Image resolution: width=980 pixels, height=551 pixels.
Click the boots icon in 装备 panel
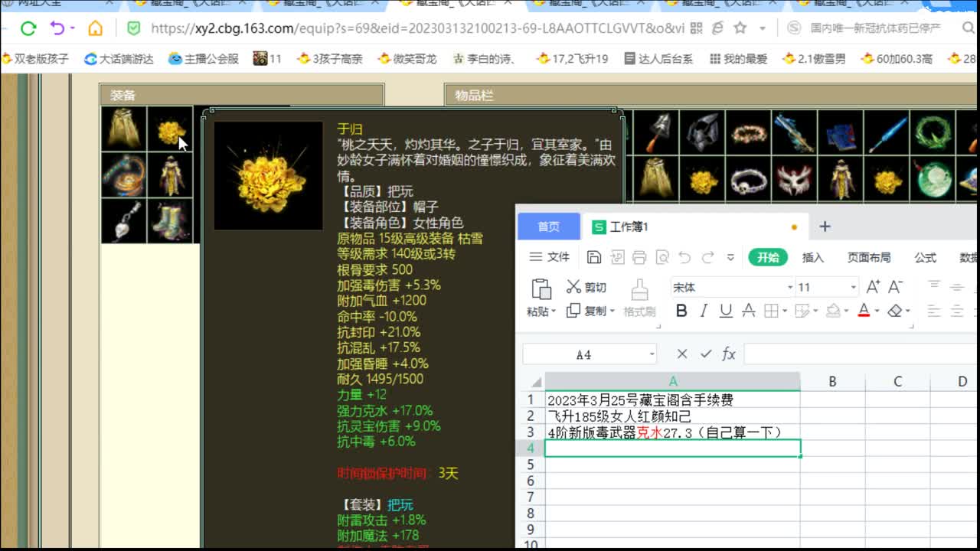[170, 221]
